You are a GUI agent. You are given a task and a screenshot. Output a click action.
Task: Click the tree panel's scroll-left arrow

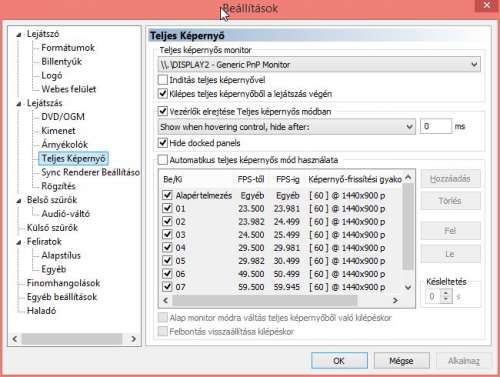pyautogui.click(x=15, y=339)
